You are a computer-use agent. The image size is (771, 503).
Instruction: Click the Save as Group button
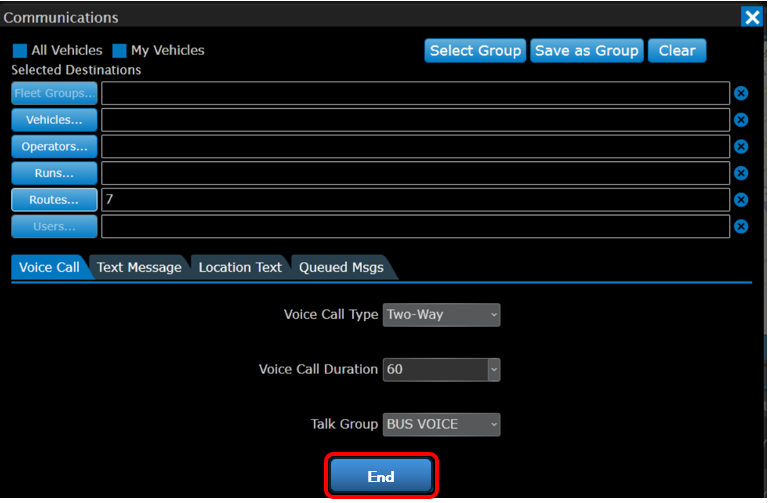(x=587, y=51)
